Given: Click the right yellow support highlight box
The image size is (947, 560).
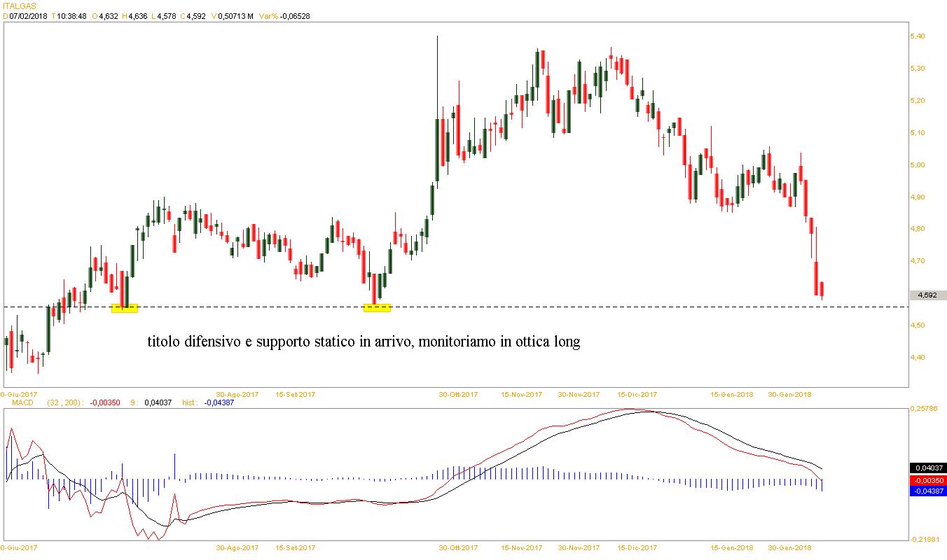Looking at the screenshot, I should pyautogui.click(x=377, y=307).
